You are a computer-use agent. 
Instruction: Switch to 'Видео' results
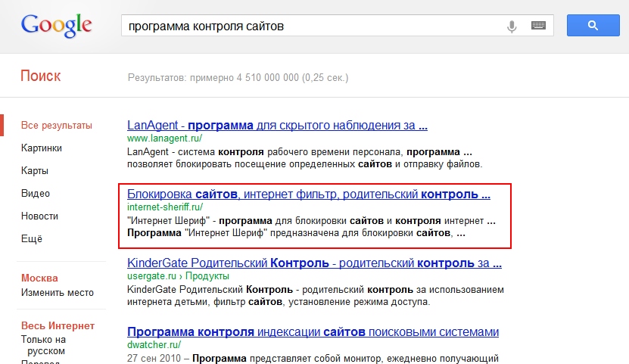36,193
